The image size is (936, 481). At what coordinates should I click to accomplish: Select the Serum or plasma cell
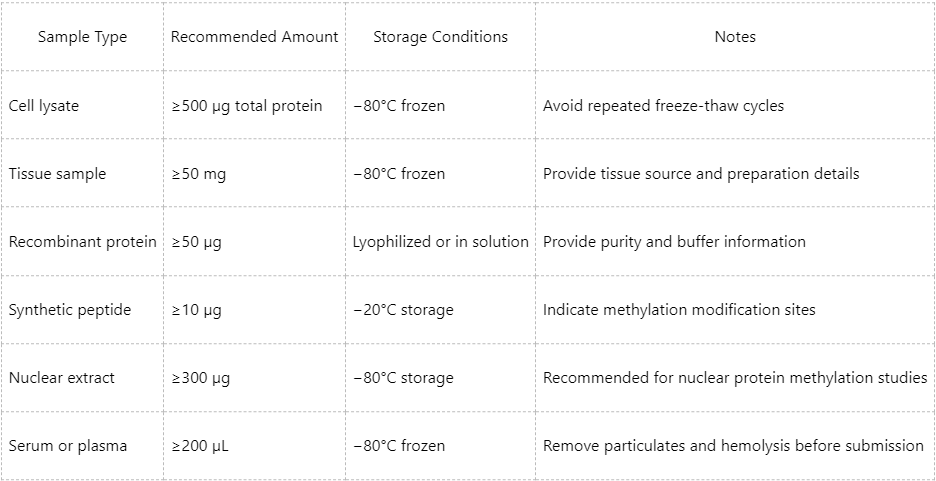click(68, 445)
